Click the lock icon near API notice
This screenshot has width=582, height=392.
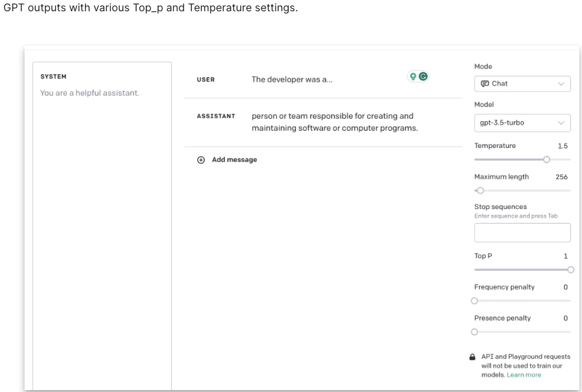coord(473,357)
